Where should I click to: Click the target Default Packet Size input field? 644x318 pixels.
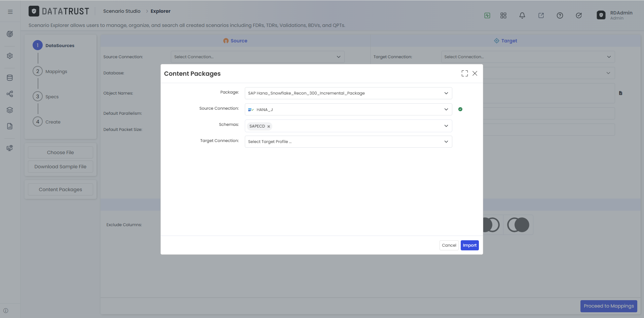tap(549, 130)
